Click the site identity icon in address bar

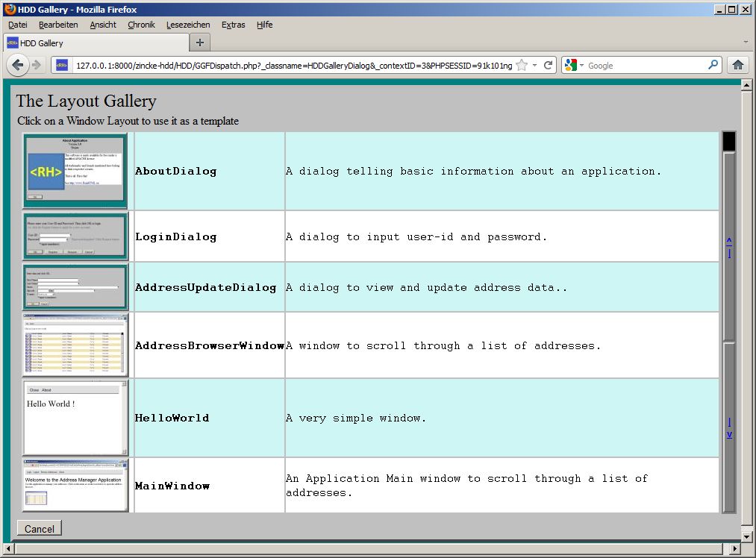62,66
